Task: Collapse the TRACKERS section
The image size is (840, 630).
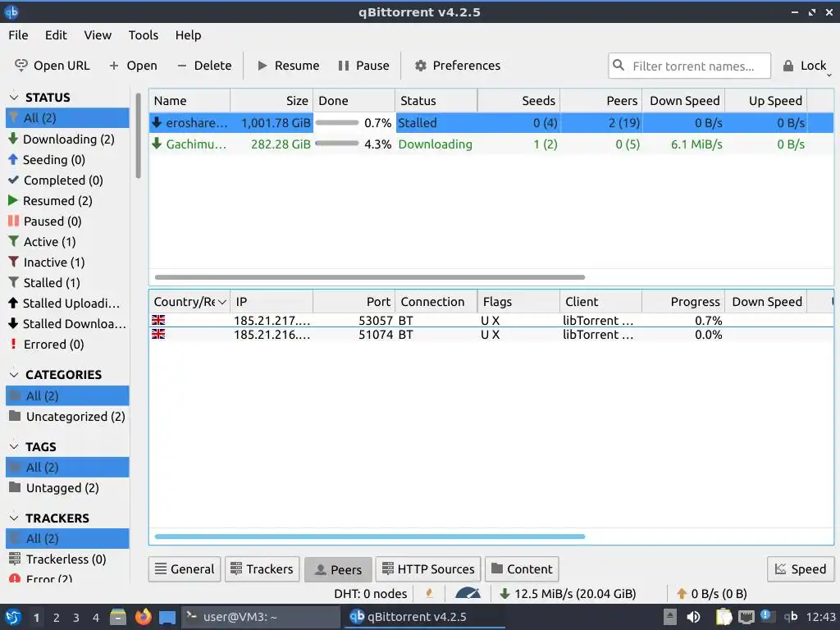Action: [15, 518]
